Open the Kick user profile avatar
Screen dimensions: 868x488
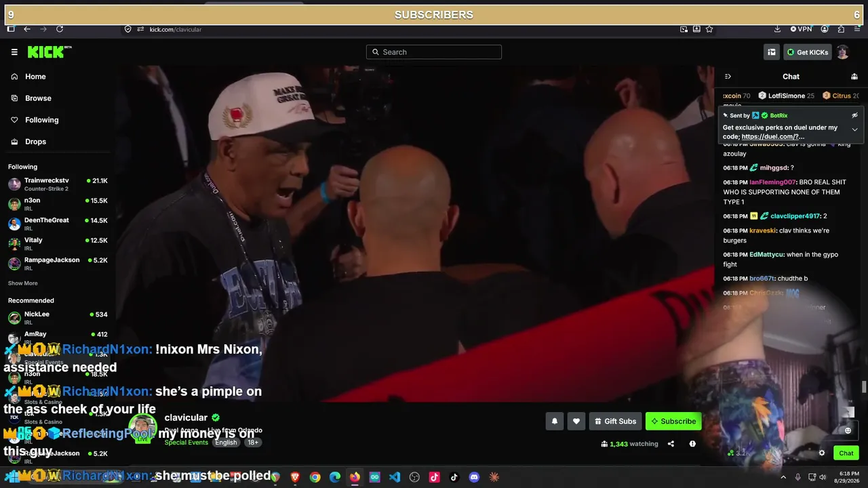point(842,52)
